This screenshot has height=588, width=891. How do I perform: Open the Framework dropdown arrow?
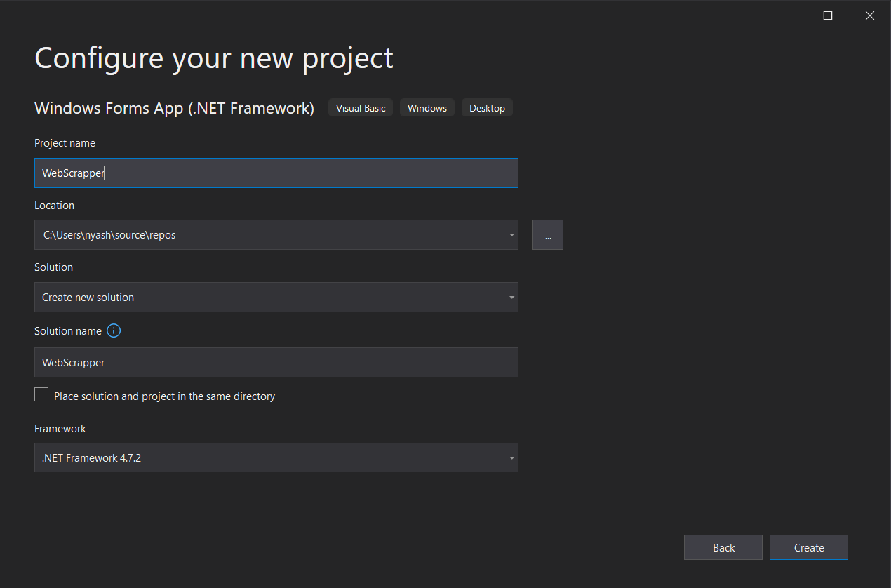[x=511, y=457]
